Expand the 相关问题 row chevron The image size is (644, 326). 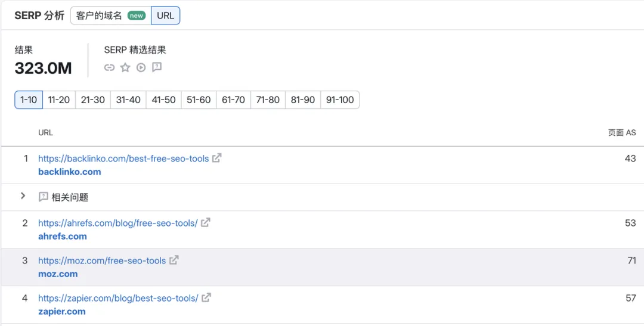(x=23, y=196)
